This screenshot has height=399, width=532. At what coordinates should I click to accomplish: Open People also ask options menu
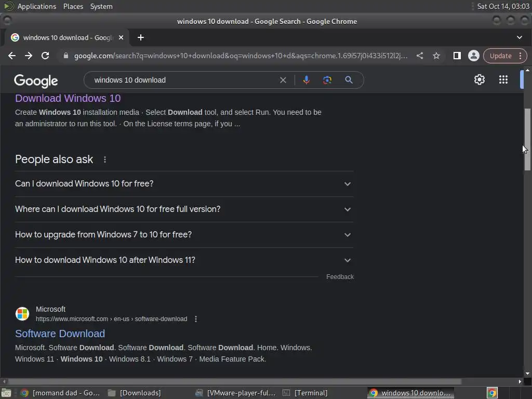[105, 159]
